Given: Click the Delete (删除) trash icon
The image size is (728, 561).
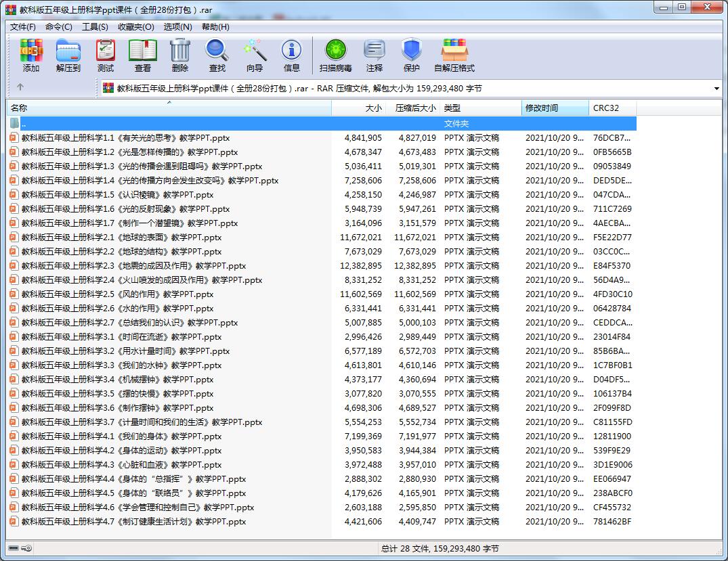Looking at the screenshot, I should point(179,50).
